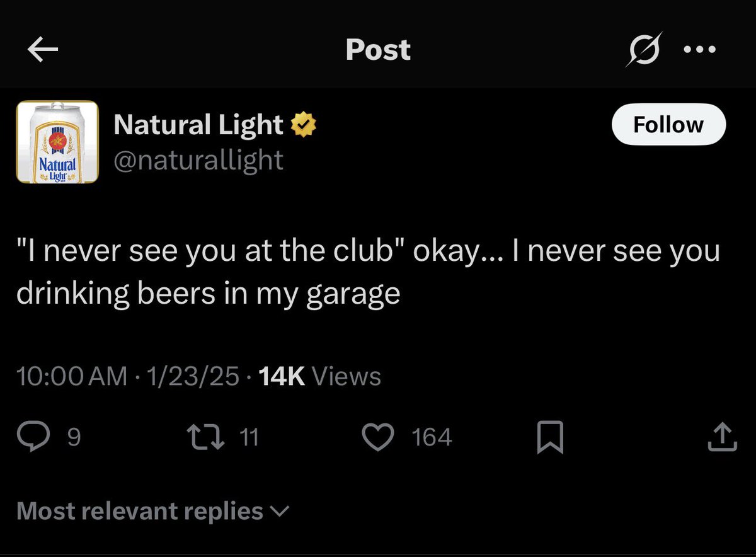The height and width of the screenshot is (557, 756).
Task: Open the Natural Light profile picture
Action: (57, 142)
